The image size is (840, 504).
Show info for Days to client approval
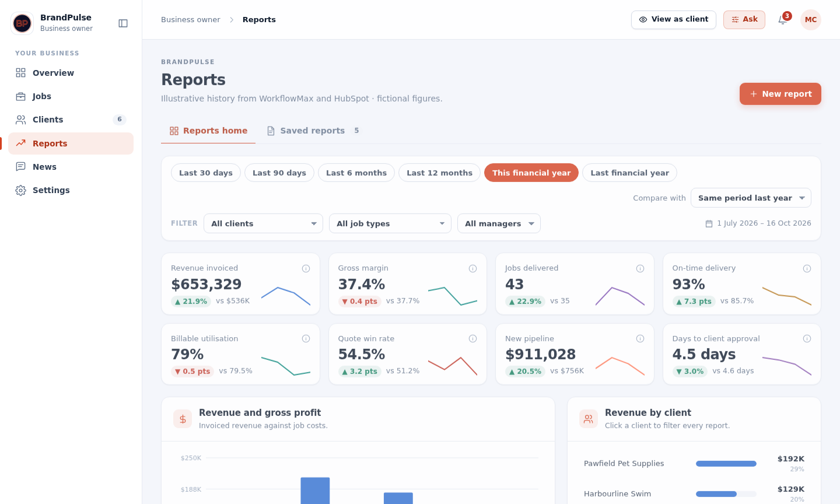[x=807, y=338]
